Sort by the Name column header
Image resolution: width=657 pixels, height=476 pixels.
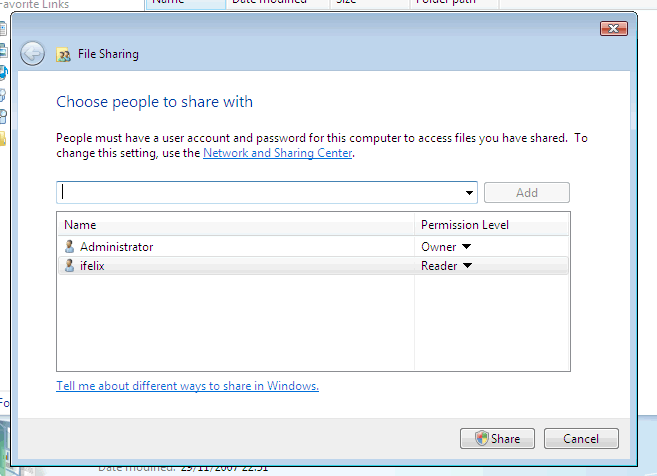(x=235, y=225)
